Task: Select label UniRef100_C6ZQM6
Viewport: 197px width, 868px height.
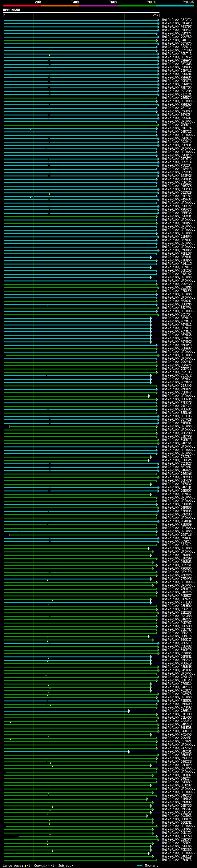Action: click(x=177, y=287)
